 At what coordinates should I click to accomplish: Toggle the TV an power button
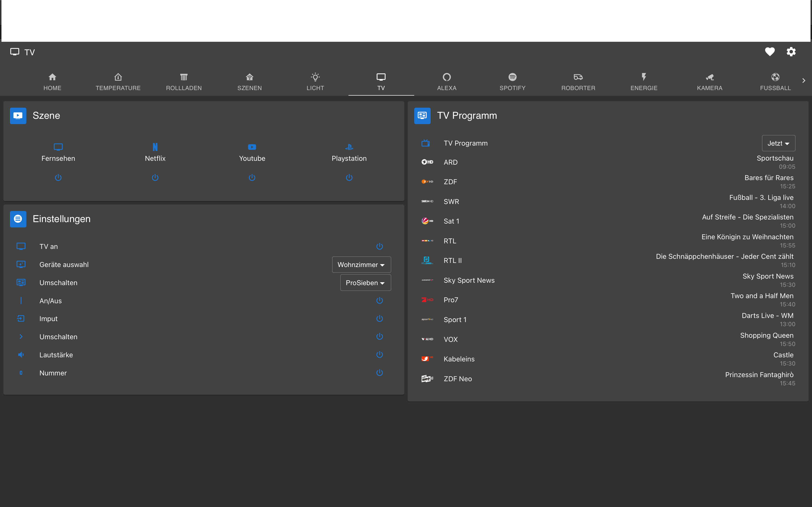(x=379, y=246)
